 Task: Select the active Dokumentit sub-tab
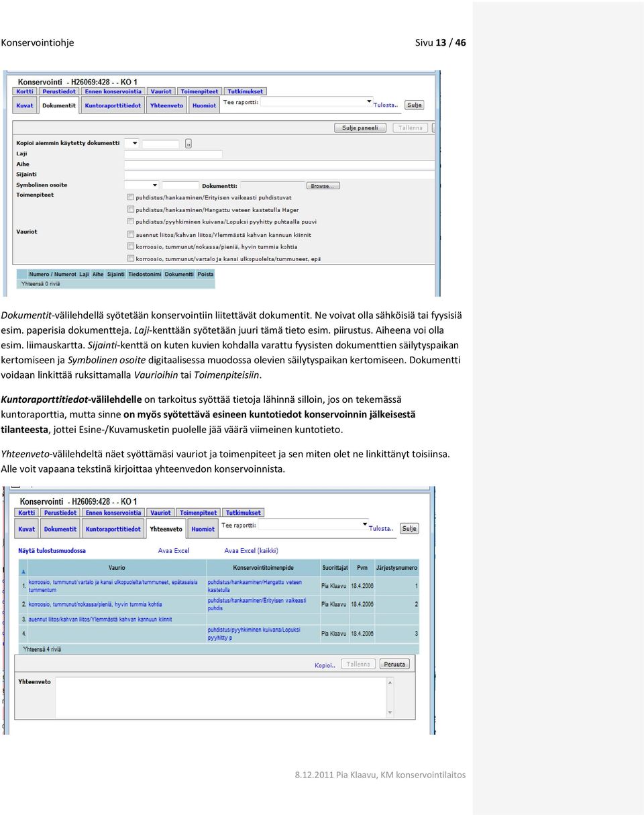(59, 105)
